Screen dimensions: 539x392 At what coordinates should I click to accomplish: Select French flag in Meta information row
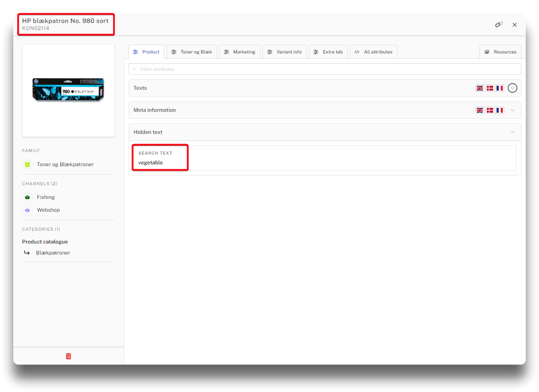[x=500, y=110]
